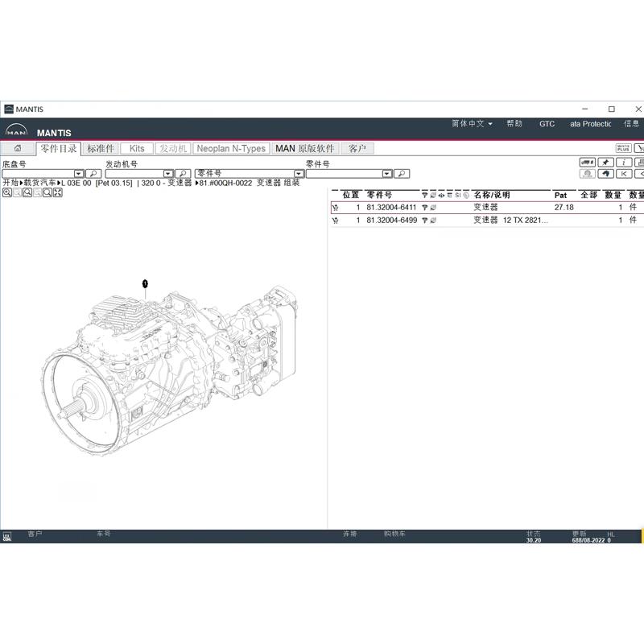The image size is (644, 644).
Task: Switch to MAN 原版软件 tab
Action: pyautogui.click(x=305, y=148)
